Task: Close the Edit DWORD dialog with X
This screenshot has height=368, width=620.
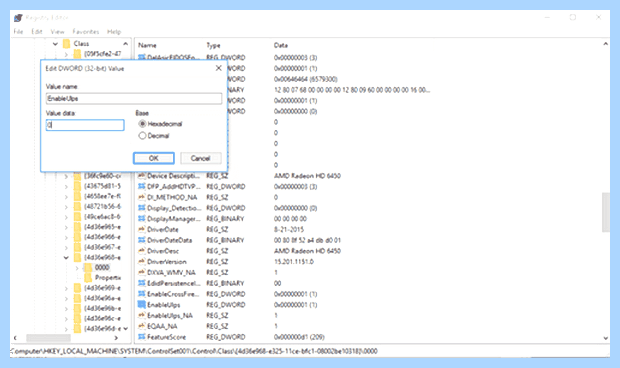Action: [218, 68]
